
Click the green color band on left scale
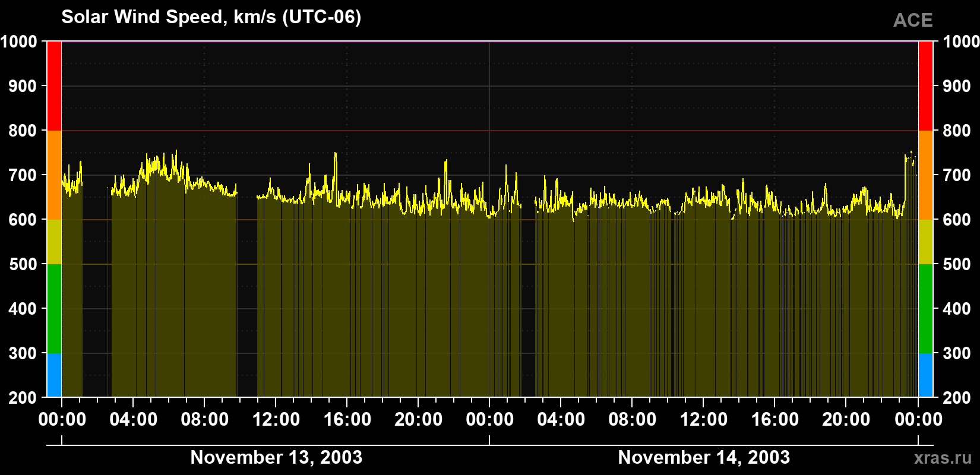pyautogui.click(x=54, y=309)
